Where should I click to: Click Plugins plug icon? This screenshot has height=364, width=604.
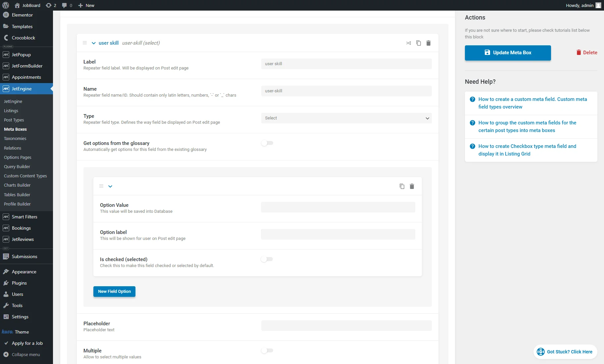[x=6, y=283]
